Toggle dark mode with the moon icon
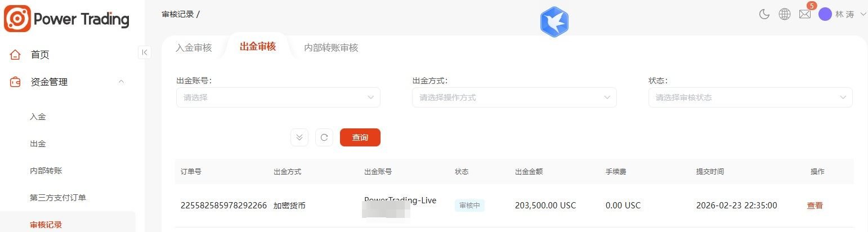868x232 pixels. coord(764,15)
